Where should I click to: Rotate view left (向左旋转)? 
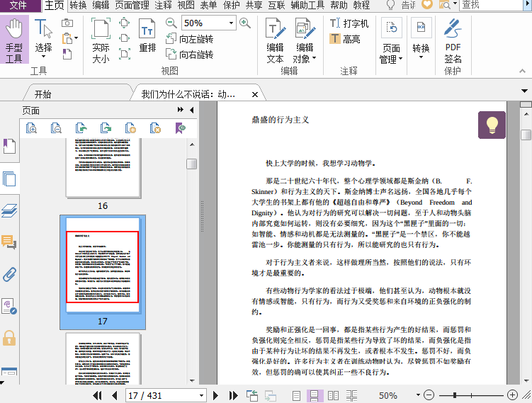click(189, 39)
